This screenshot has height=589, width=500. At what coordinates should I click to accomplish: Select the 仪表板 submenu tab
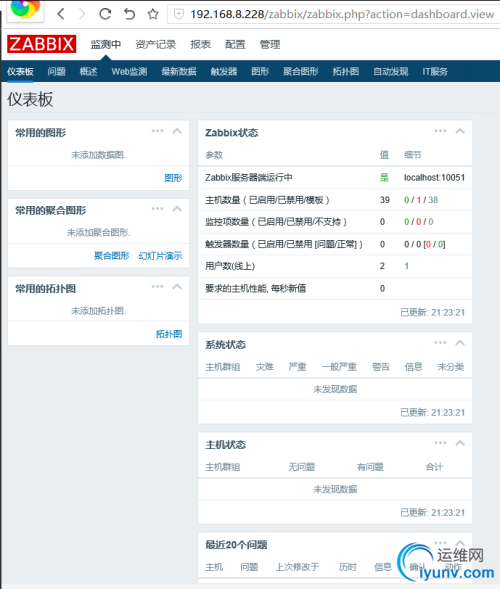(20, 71)
